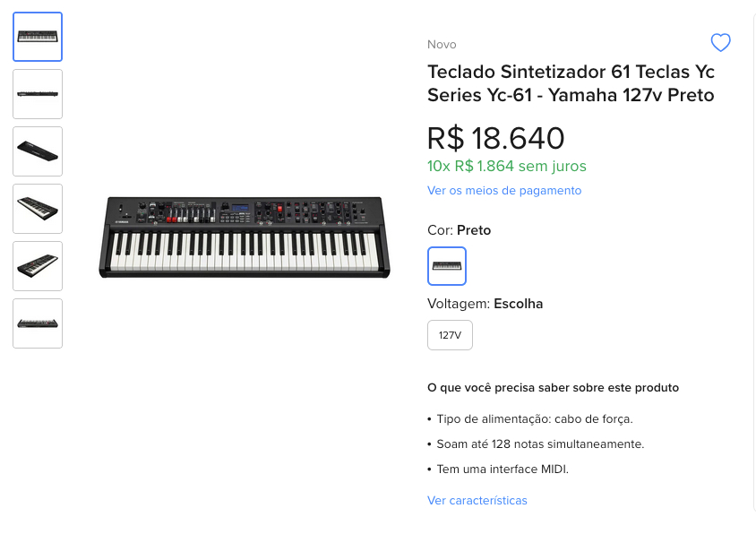Open 'Ver os meios de pagamento' link

(x=504, y=190)
